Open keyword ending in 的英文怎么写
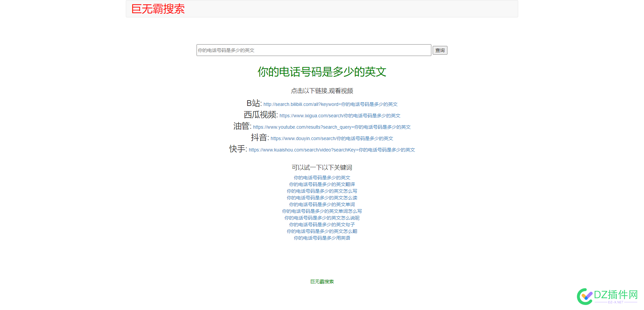644x310 pixels. click(x=322, y=191)
